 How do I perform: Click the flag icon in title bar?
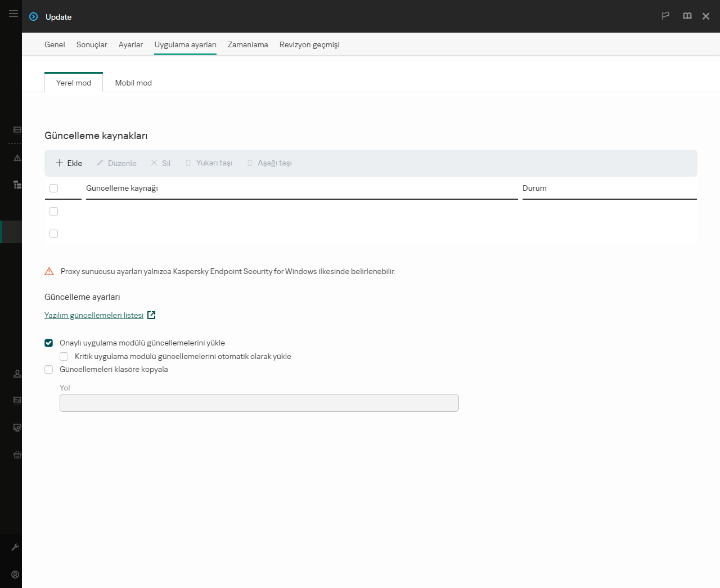665,16
